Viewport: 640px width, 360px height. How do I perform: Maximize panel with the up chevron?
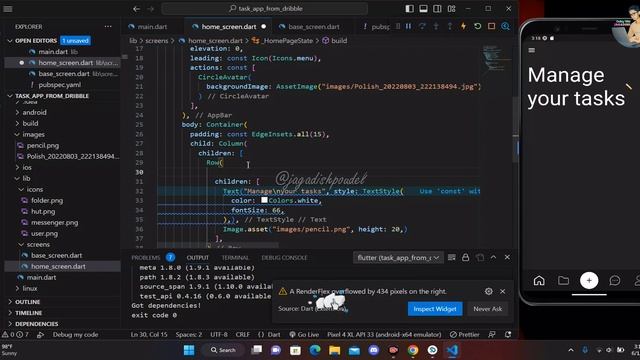tap(493, 257)
